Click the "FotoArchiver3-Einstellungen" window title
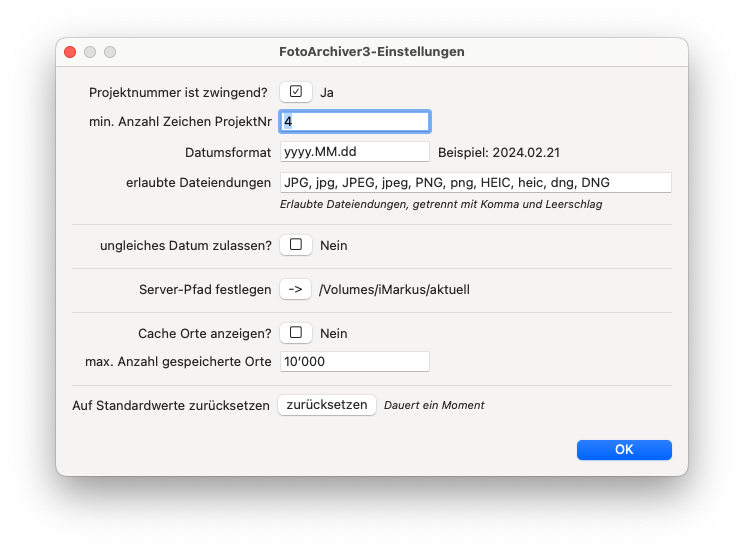Screen dimensions: 744x550 (x=372, y=51)
